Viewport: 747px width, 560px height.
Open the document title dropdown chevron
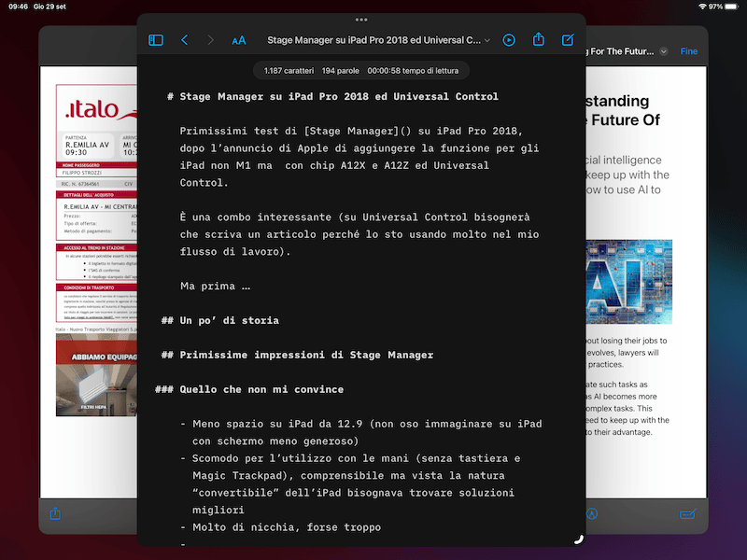(x=487, y=40)
